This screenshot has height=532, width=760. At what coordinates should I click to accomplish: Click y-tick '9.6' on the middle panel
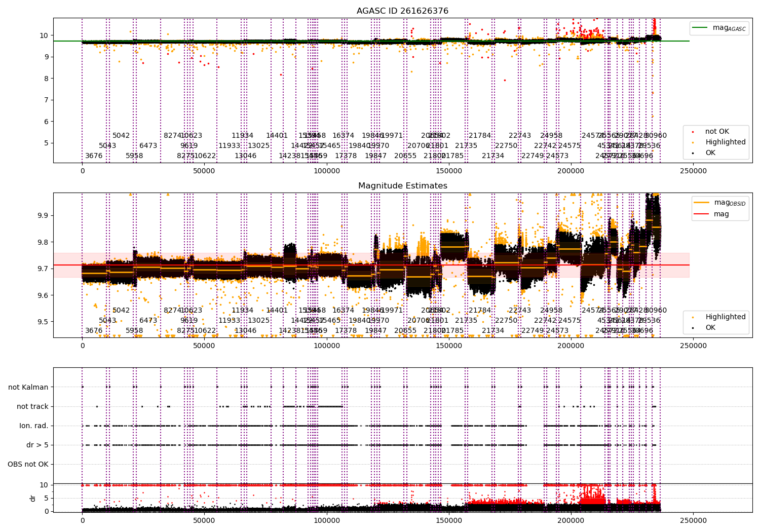click(x=43, y=295)
